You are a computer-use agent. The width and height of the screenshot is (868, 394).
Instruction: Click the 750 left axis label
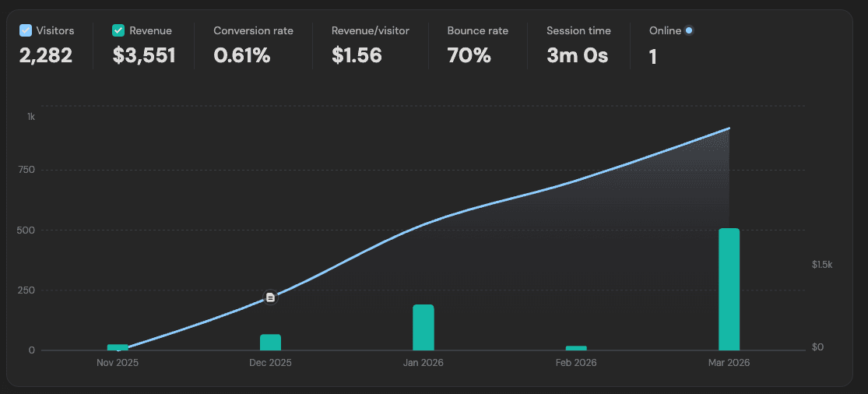click(x=27, y=170)
